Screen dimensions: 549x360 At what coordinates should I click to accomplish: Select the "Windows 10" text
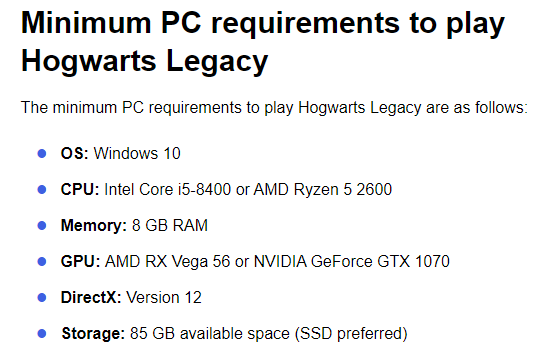[x=137, y=153]
